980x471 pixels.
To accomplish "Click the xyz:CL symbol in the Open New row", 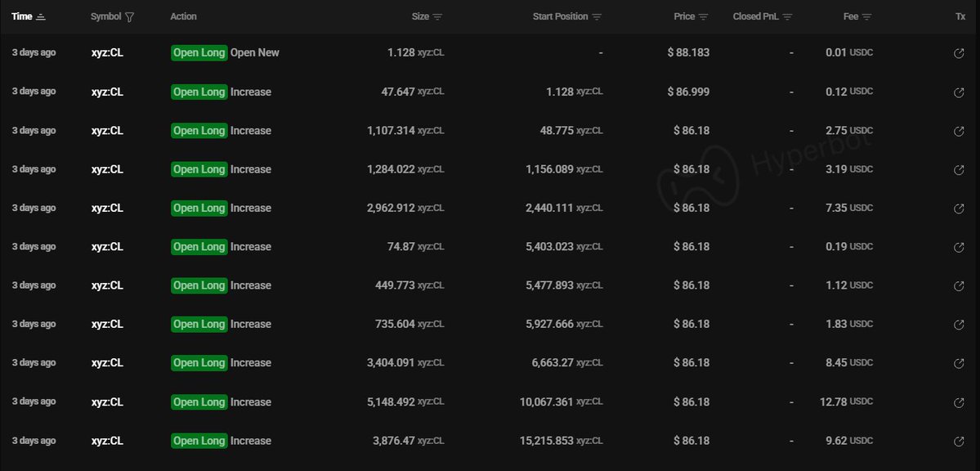I will click(107, 53).
